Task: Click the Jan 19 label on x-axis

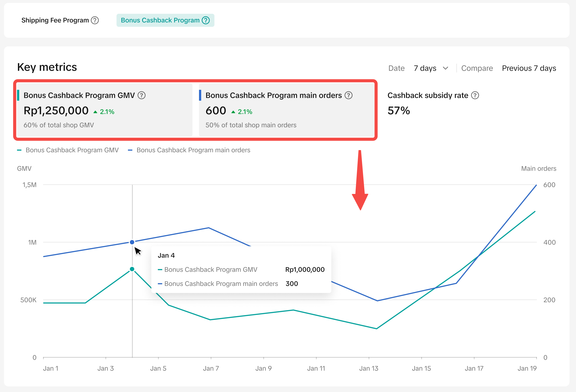Action: tap(527, 368)
